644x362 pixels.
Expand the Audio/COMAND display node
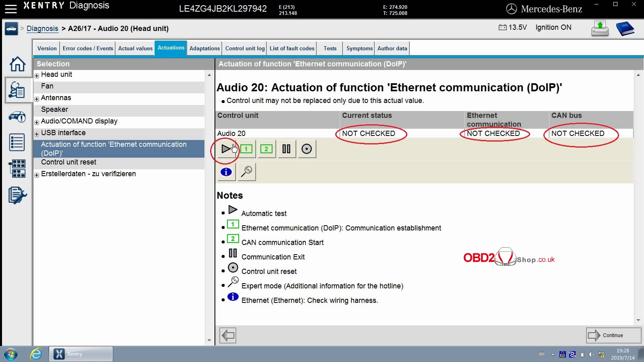click(x=37, y=122)
